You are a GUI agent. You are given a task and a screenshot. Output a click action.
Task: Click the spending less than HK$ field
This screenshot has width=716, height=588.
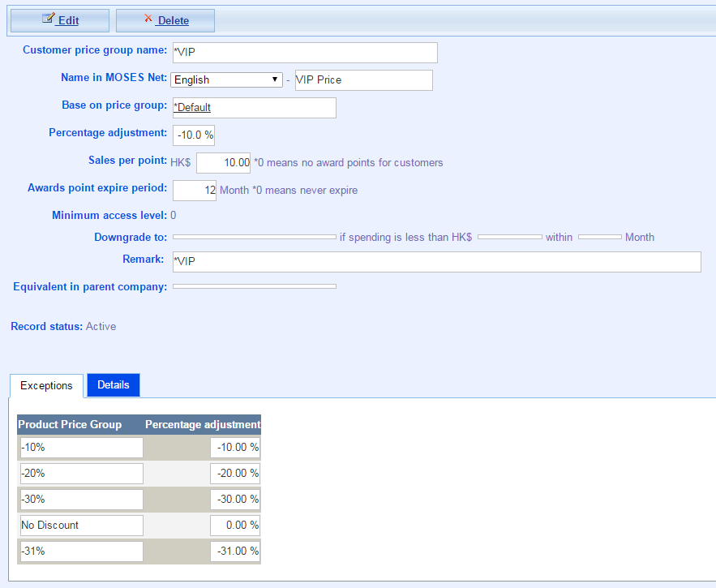(x=510, y=237)
